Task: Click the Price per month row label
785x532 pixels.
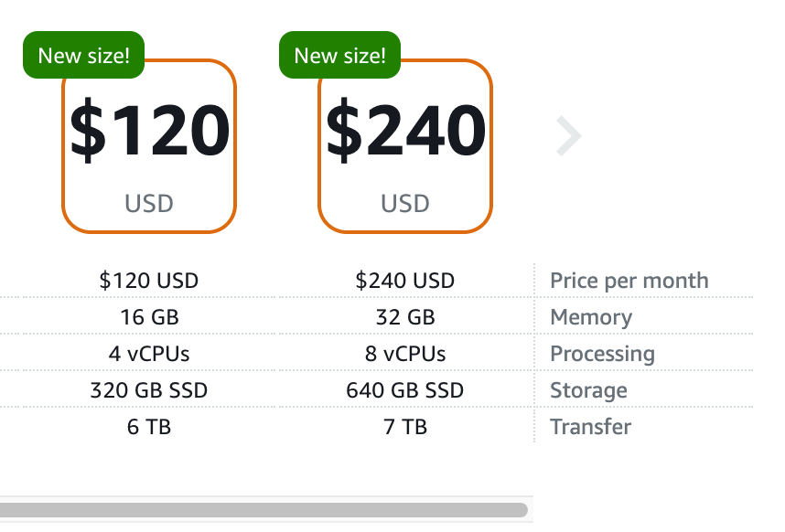Action: [x=629, y=281]
